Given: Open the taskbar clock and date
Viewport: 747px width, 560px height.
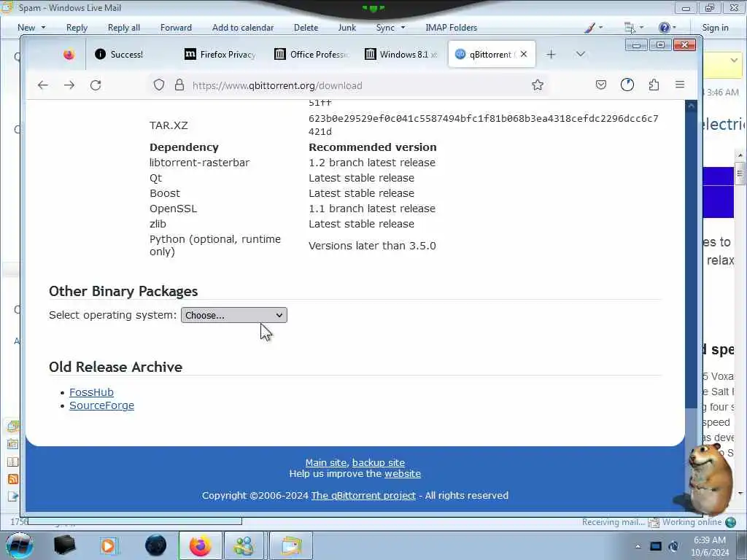Looking at the screenshot, I should click(x=710, y=546).
